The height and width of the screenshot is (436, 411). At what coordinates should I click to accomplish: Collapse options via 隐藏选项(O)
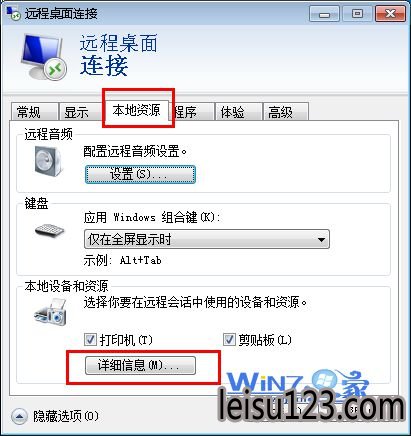coord(65,416)
